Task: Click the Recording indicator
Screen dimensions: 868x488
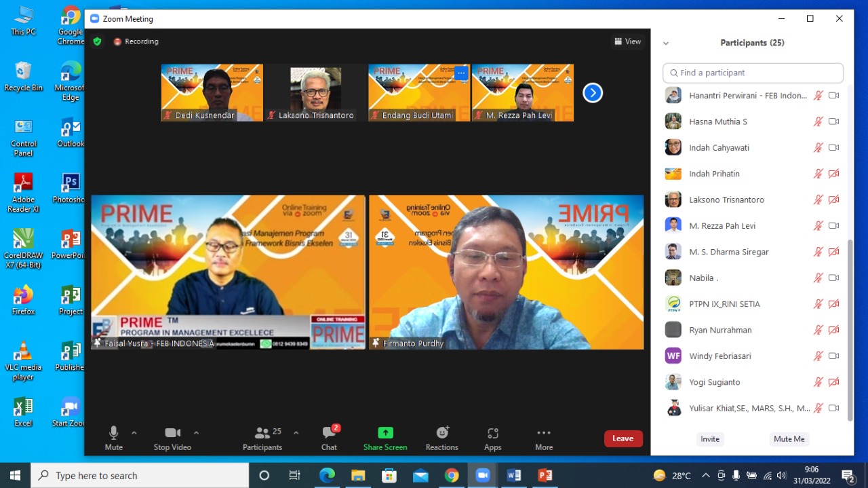Action: 136,41
